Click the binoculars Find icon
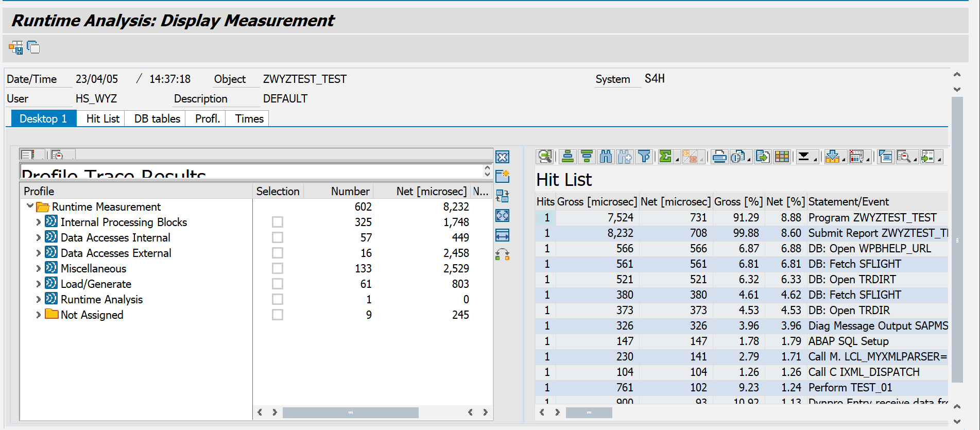The width and height of the screenshot is (980, 430). (x=606, y=157)
